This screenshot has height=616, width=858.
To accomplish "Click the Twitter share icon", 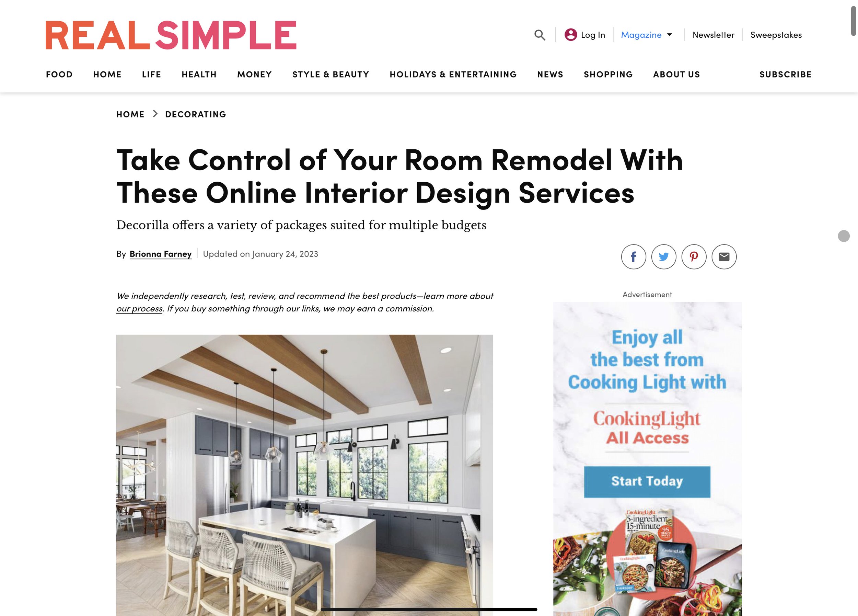I will coord(663,257).
